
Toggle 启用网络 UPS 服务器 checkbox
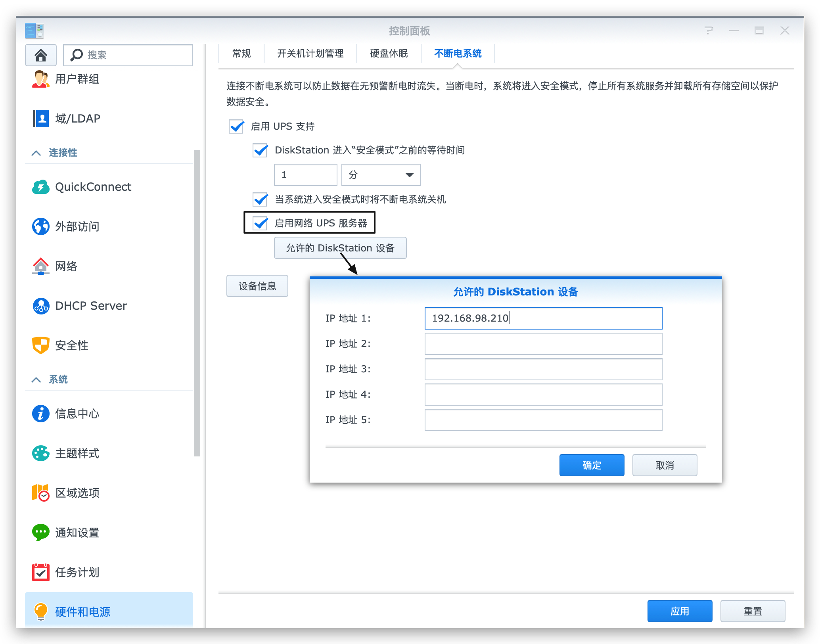[x=260, y=223]
